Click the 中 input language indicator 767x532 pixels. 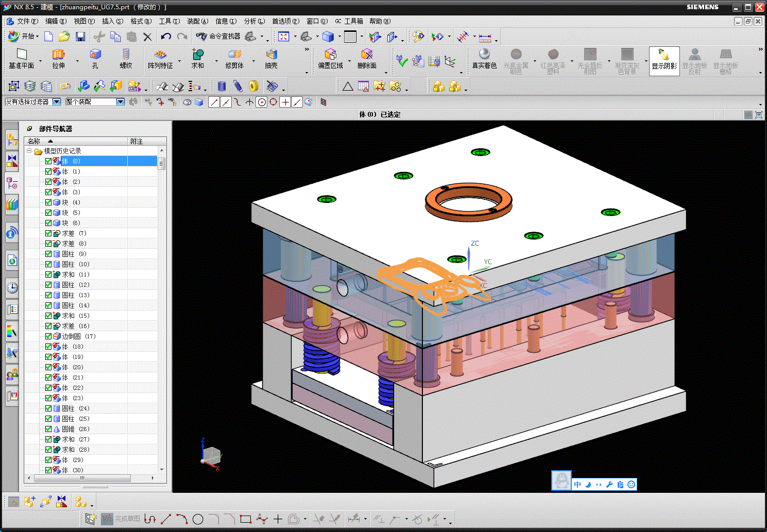point(577,485)
